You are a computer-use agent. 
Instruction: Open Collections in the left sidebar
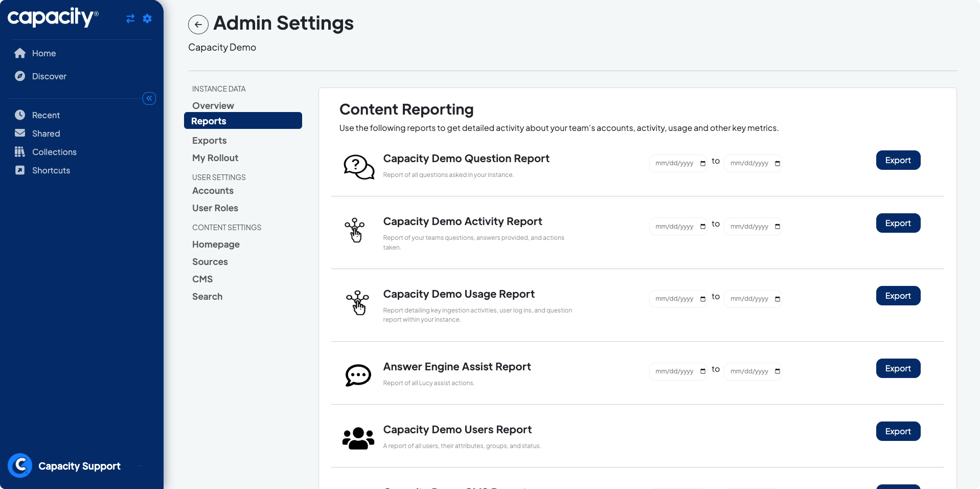click(x=54, y=152)
